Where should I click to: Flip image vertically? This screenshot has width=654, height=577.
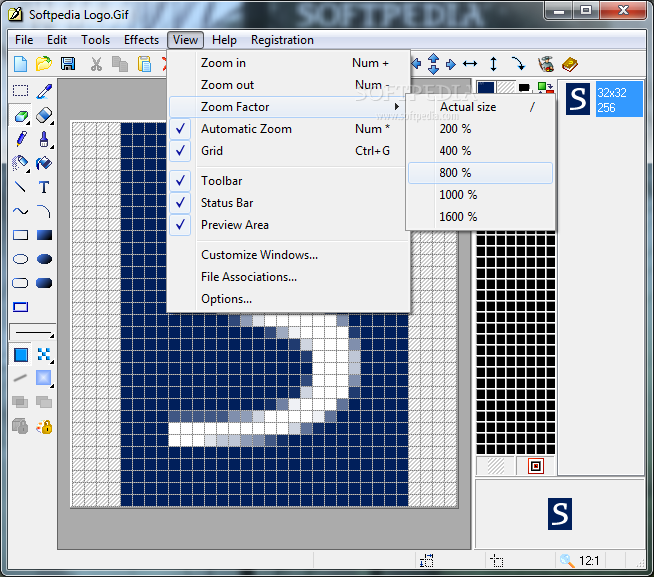(493, 64)
